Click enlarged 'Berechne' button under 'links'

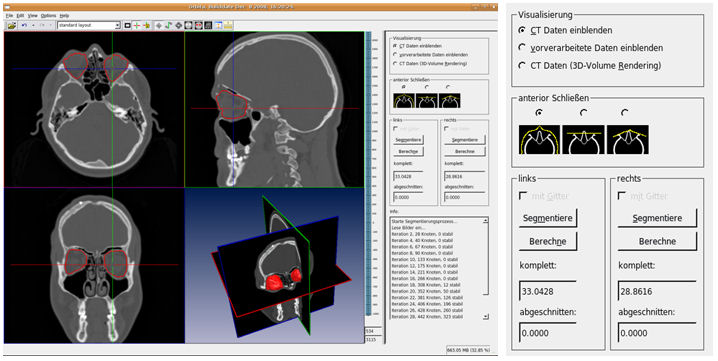pyautogui.click(x=548, y=241)
